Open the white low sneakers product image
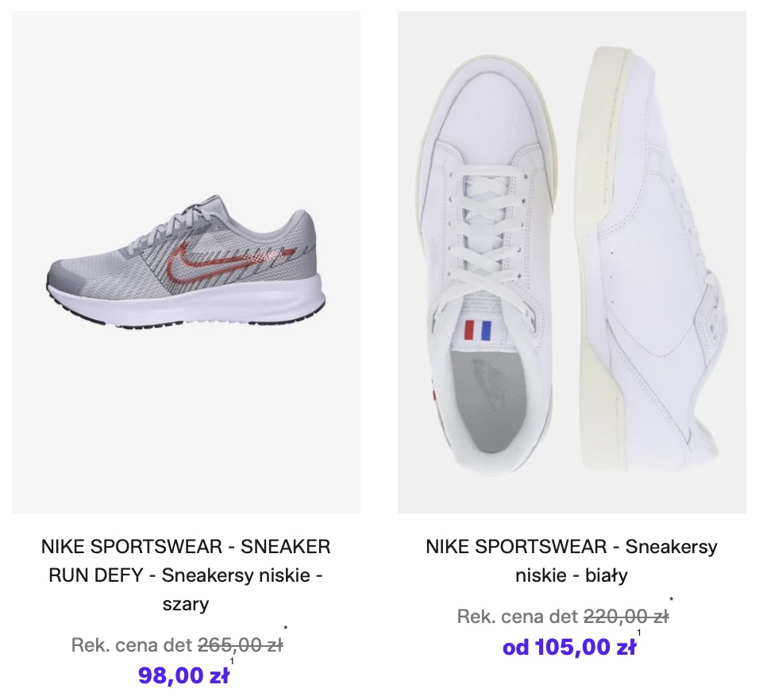The image size is (759, 700). 572,262
